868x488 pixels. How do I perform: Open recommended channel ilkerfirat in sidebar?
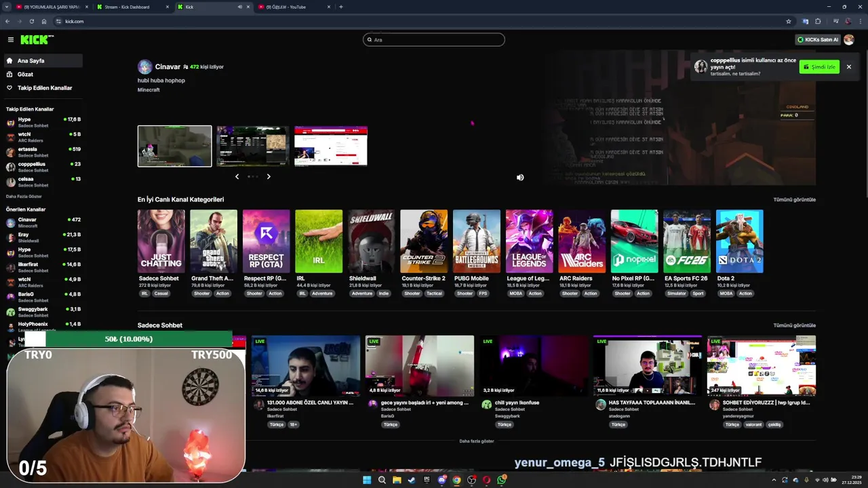pos(43,267)
